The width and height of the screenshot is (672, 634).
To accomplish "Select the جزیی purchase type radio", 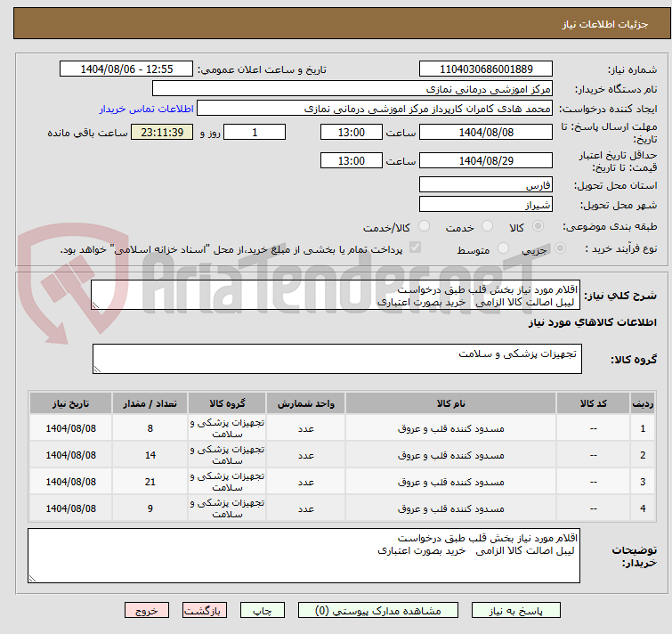I will coord(548,249).
